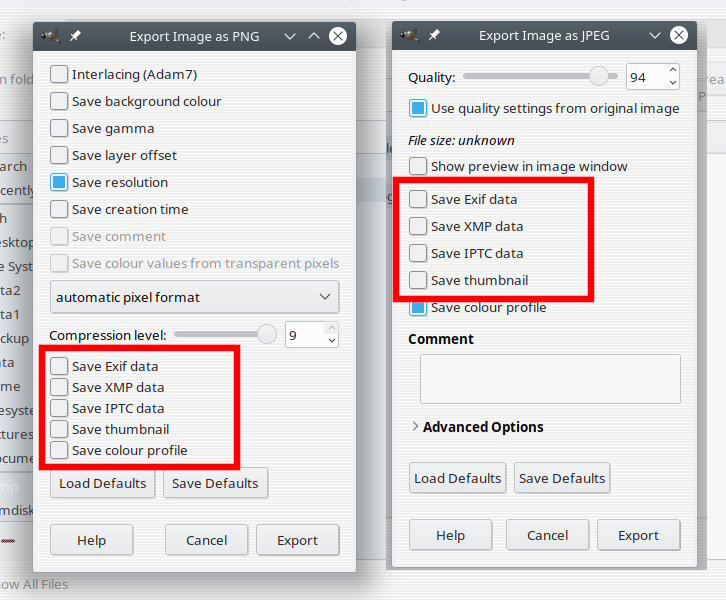Viewport: 726px width, 600px height.
Task: Pin the Export Image as PNG window
Action: [x=75, y=37]
